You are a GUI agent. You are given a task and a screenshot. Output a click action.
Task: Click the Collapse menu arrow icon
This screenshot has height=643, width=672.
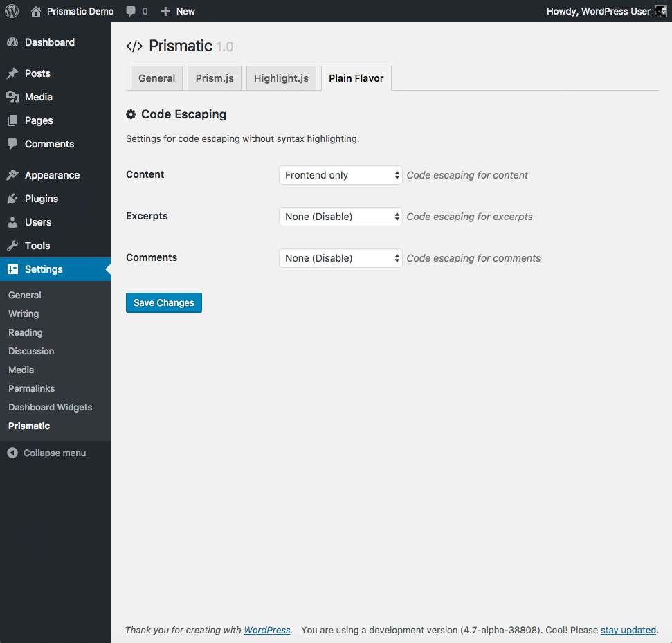12,453
